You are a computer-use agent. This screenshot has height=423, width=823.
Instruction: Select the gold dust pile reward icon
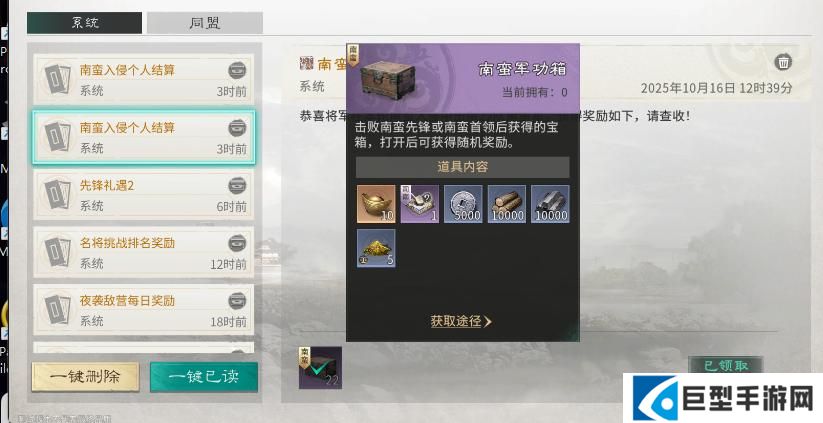tap(376, 248)
